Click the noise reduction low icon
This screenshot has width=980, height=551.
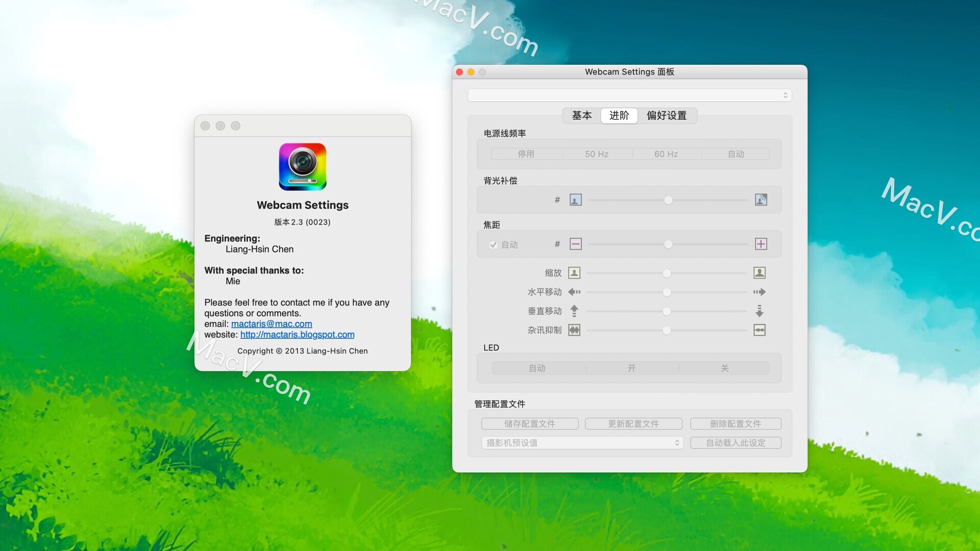[574, 330]
